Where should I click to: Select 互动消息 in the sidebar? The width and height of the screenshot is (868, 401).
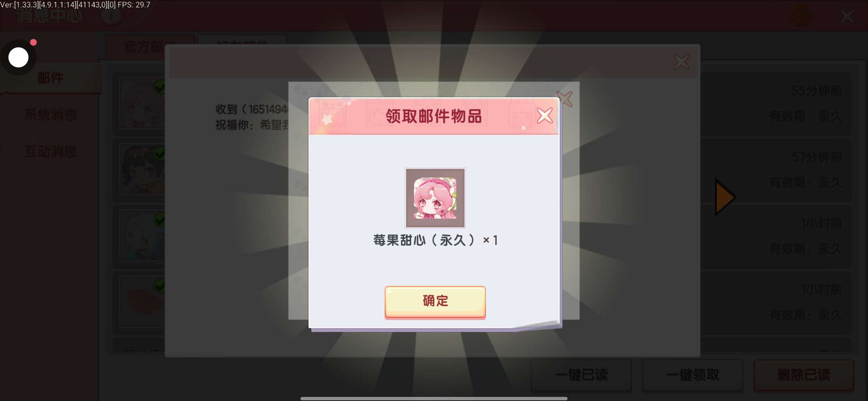pyautogui.click(x=51, y=151)
